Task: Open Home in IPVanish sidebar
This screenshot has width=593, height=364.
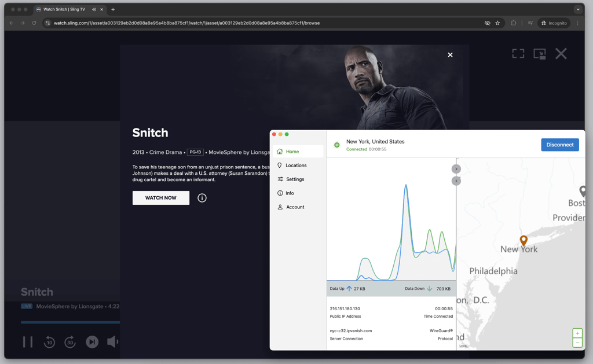Action: click(298, 151)
